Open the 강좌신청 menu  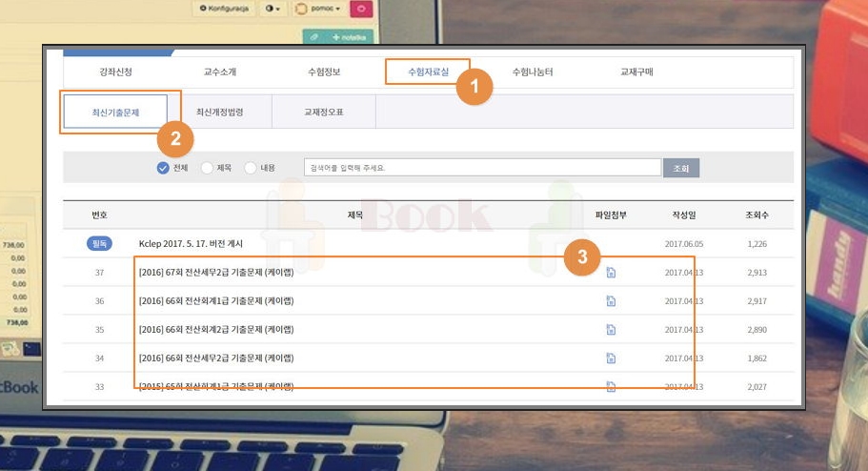(x=115, y=72)
